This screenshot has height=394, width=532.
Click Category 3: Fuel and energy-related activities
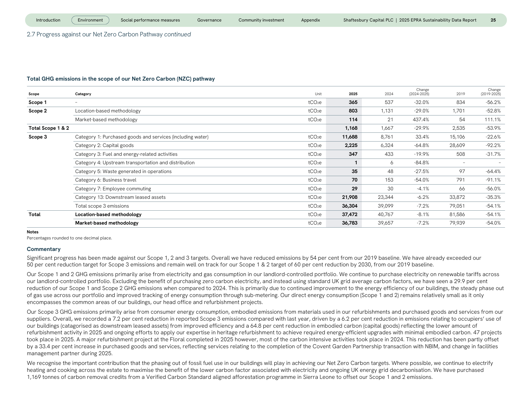[126, 154]
